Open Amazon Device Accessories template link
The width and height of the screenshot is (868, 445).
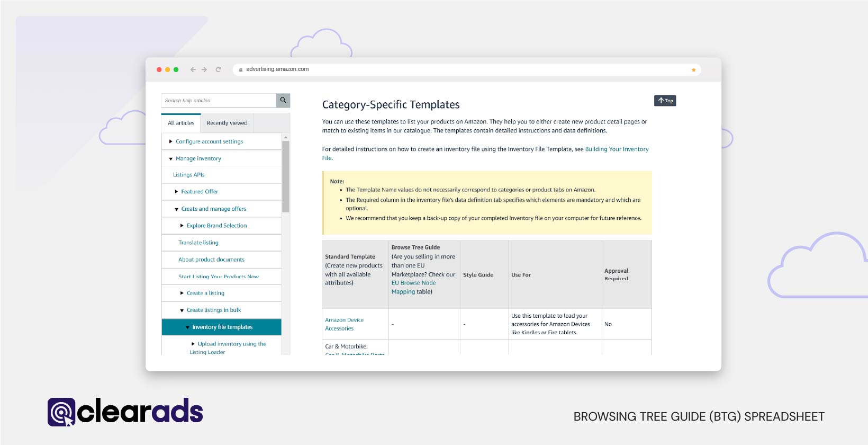(344, 324)
